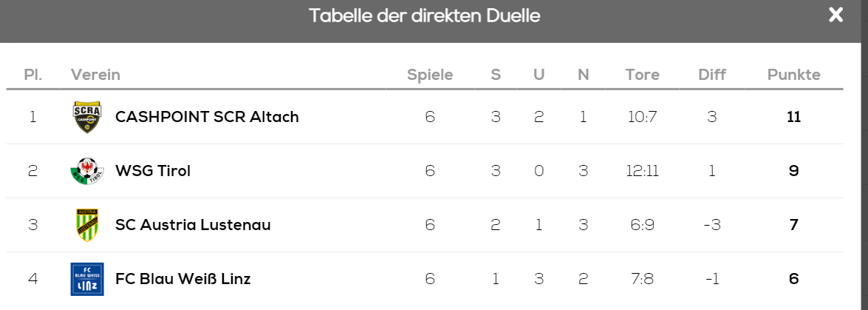Click the Spiele column header

pyautogui.click(x=430, y=75)
